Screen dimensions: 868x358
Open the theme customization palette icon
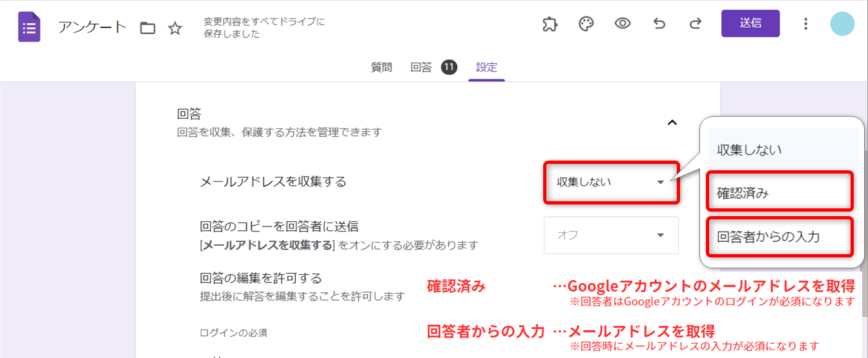[586, 24]
